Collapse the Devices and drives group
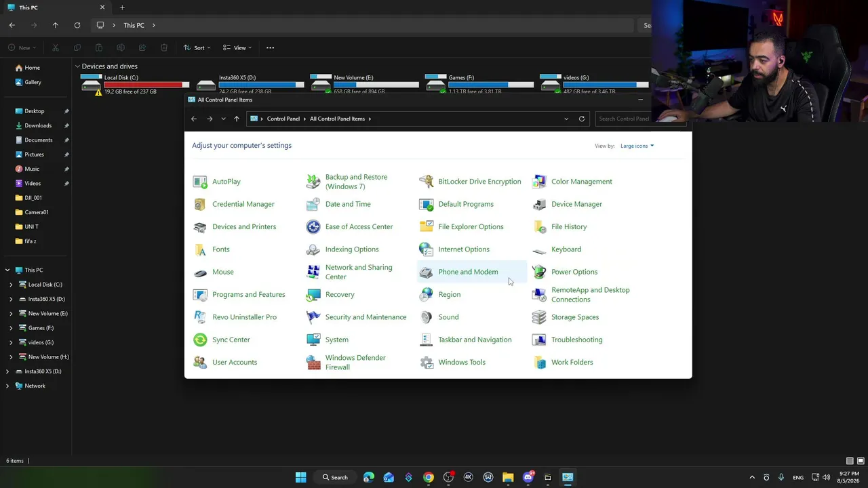The image size is (868, 488). 77,66
